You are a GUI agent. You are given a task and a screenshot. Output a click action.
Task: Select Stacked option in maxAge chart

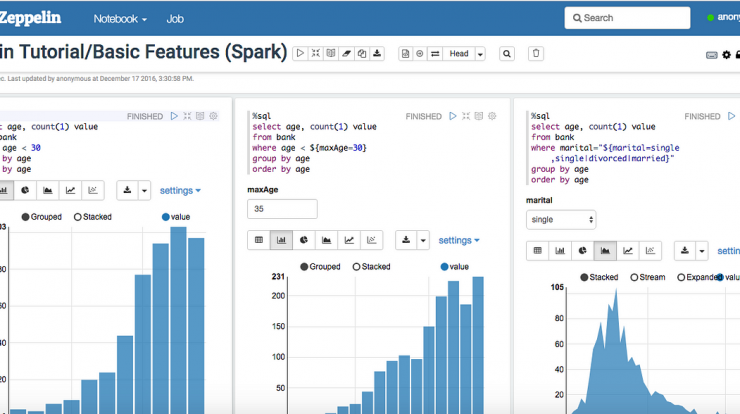(371, 267)
